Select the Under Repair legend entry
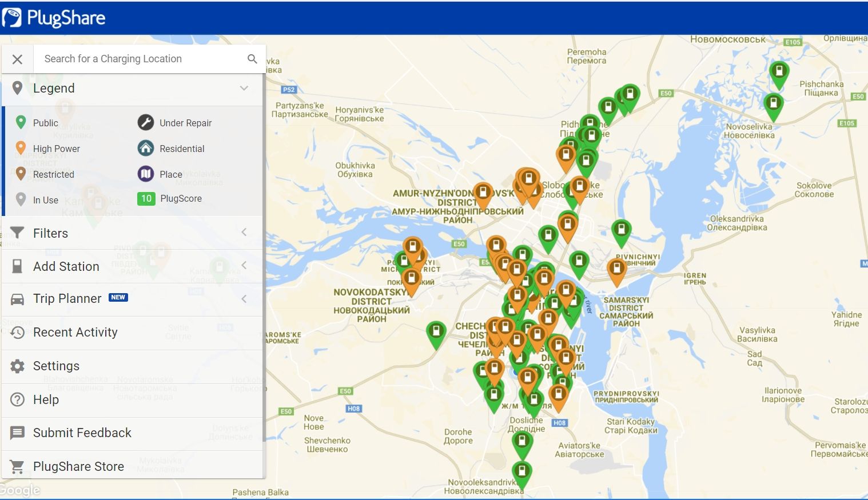The image size is (868, 500). [146, 122]
